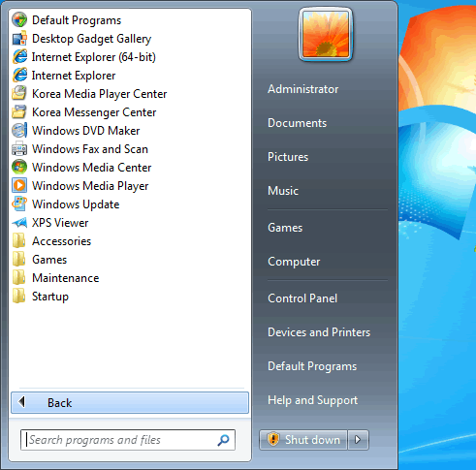
Task: Open Administrator personal folder
Action: tap(303, 89)
